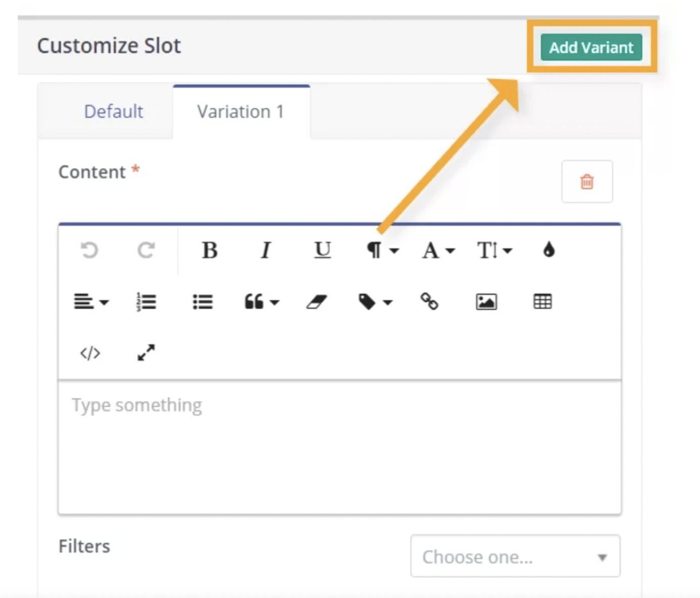Select the underline formatting icon

(322, 250)
